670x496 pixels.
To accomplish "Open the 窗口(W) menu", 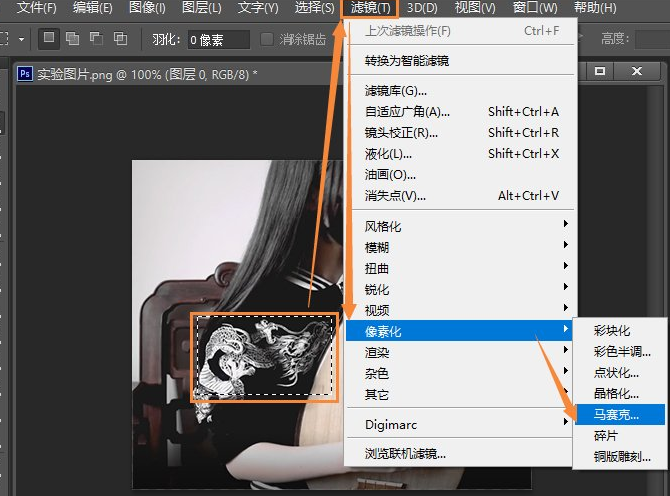I will pyautogui.click(x=535, y=7).
